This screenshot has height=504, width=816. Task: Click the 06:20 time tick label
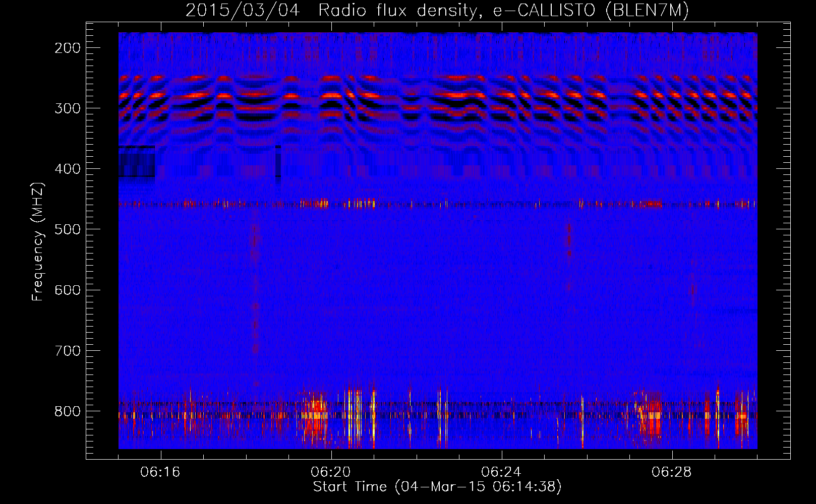[331, 472]
